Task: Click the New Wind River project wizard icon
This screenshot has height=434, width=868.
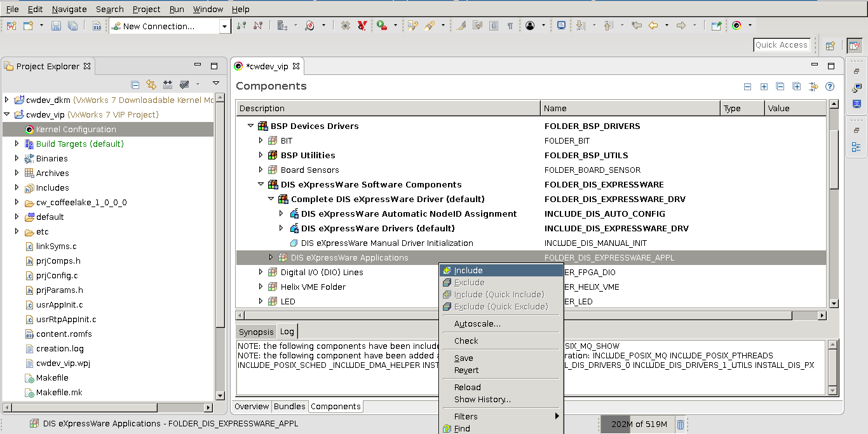Action: pyautogui.click(x=11, y=26)
